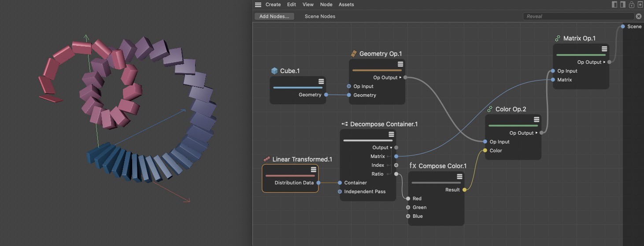Open the Create menu

pyautogui.click(x=273, y=4)
